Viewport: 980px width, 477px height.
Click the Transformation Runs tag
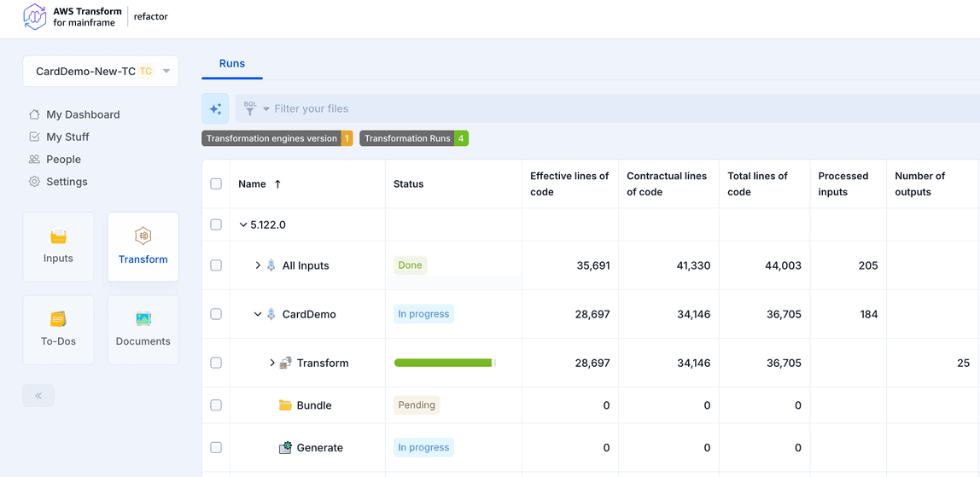414,138
